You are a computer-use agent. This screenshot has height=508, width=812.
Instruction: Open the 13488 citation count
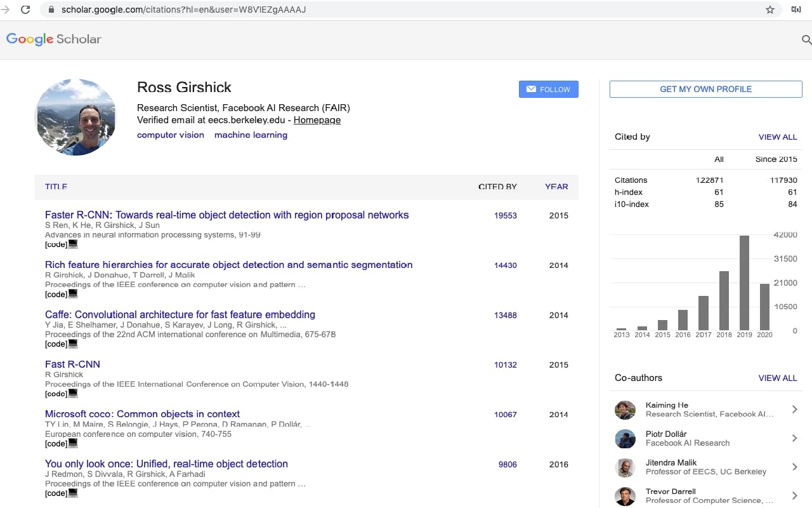(506, 315)
